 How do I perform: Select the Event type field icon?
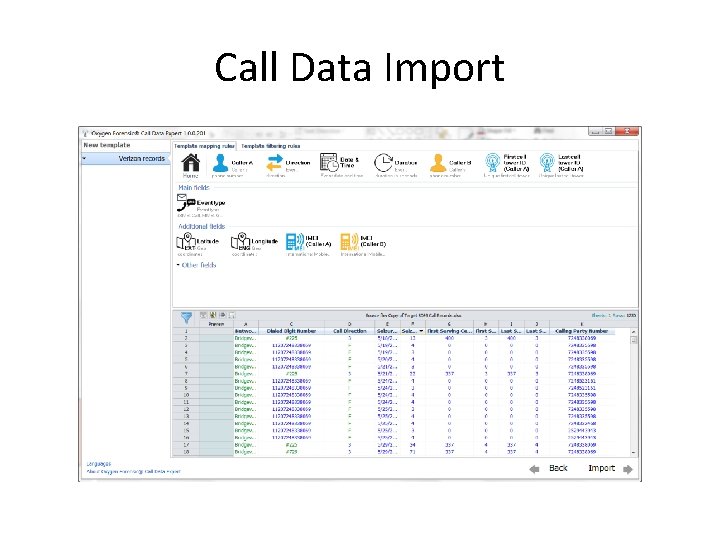click(x=186, y=202)
